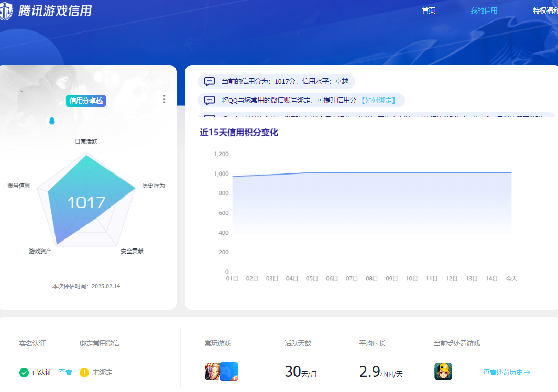Click the 200 y-axis value
Screen dimensions: 558x392
pos(224,252)
